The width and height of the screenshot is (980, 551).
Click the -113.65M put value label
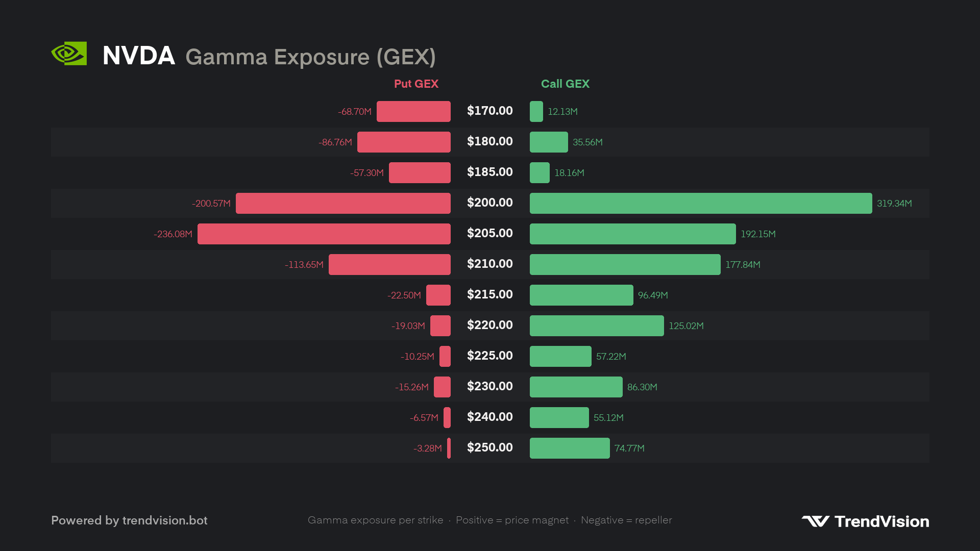[304, 264]
